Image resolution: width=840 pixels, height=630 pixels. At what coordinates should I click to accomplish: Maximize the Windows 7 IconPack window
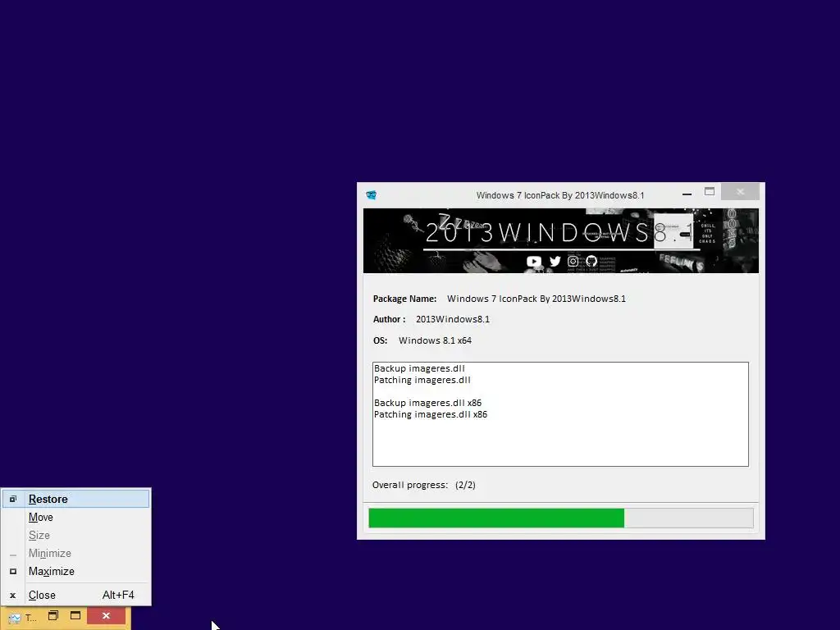click(710, 192)
